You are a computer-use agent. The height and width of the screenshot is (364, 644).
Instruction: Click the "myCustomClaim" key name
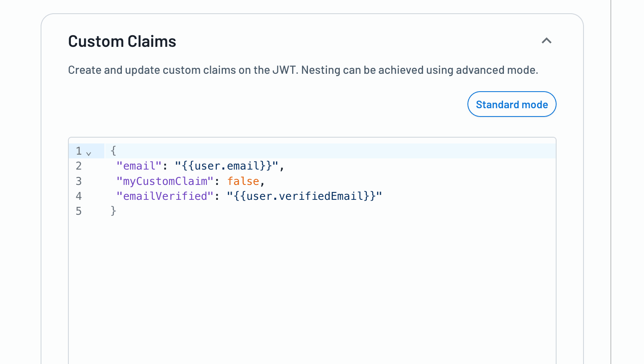tap(165, 181)
